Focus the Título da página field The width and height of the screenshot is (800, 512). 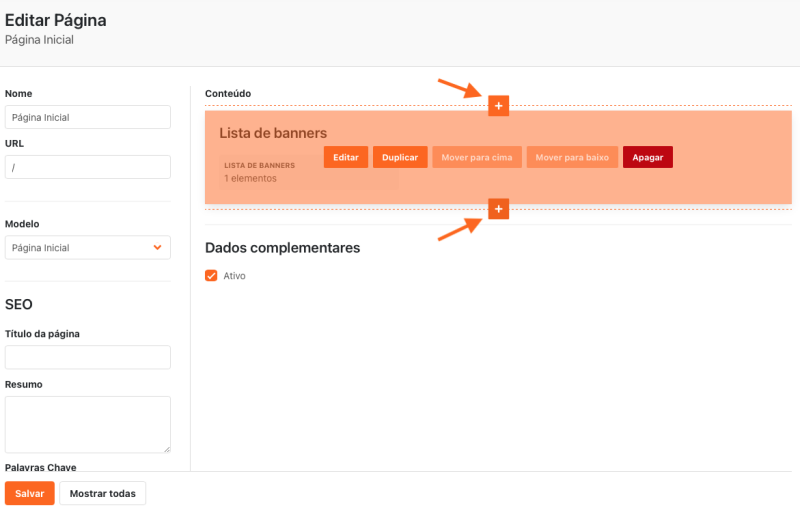(87, 358)
